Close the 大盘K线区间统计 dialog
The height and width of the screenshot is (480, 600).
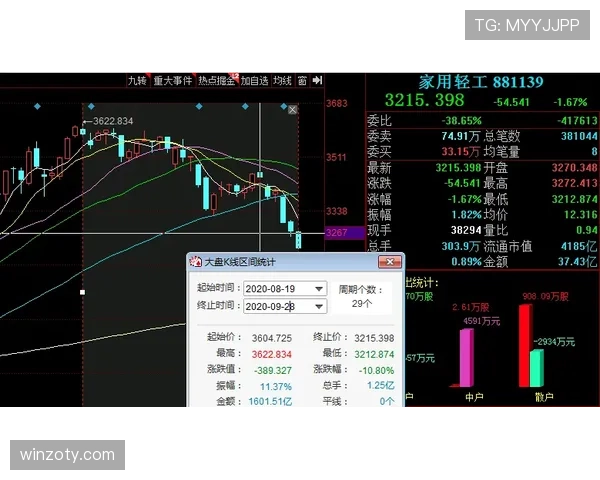tap(390, 262)
